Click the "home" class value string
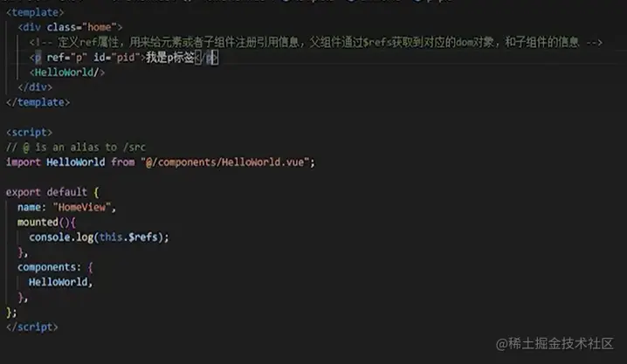627x364 pixels. click(100, 27)
